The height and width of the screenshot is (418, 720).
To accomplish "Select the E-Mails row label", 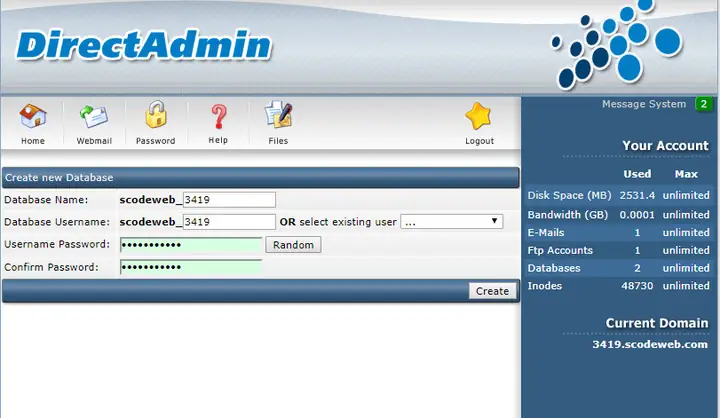I will tap(546, 232).
